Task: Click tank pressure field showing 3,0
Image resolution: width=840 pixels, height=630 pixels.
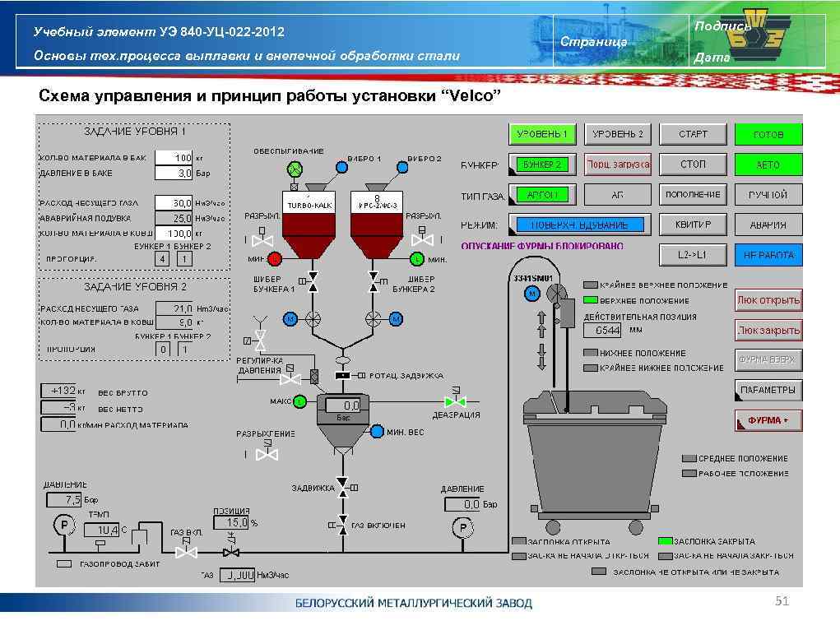Action: coord(174,173)
